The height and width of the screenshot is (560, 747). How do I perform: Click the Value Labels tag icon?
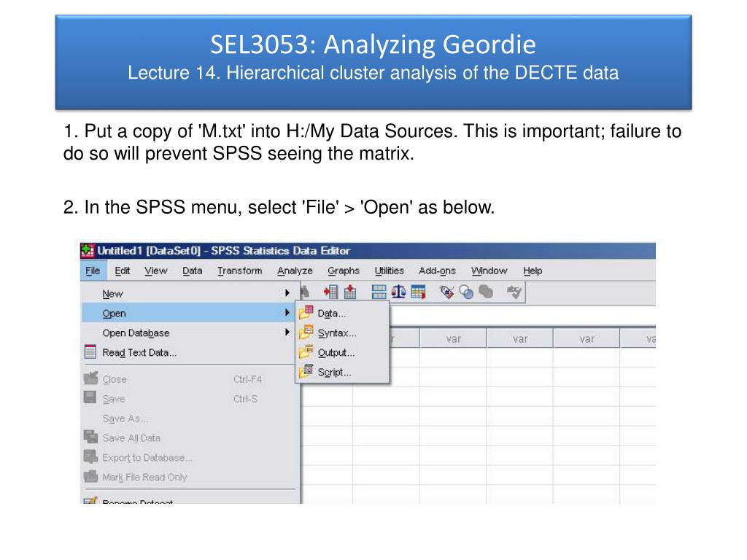pyautogui.click(x=447, y=292)
